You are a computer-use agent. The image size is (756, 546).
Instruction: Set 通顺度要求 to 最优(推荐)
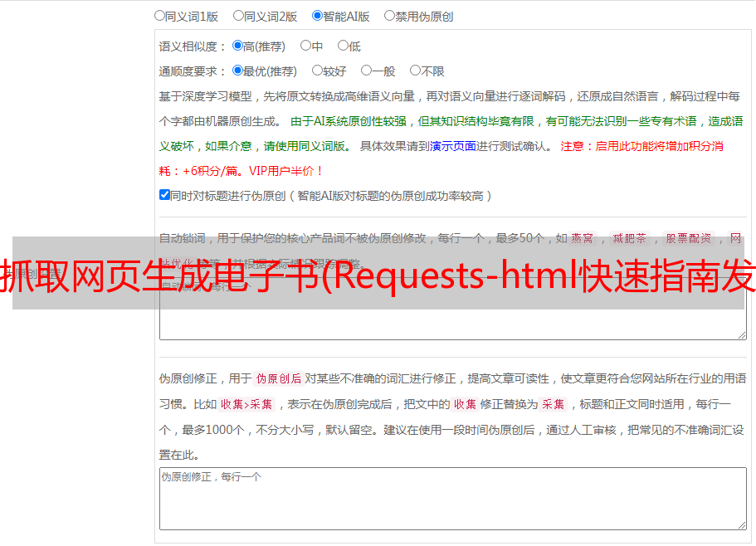tap(237, 71)
